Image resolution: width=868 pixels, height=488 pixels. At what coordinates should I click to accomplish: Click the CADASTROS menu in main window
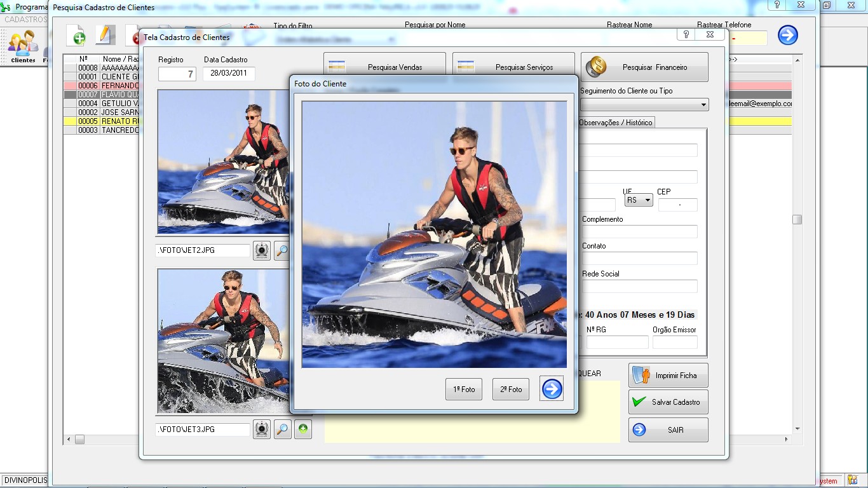[x=25, y=20]
